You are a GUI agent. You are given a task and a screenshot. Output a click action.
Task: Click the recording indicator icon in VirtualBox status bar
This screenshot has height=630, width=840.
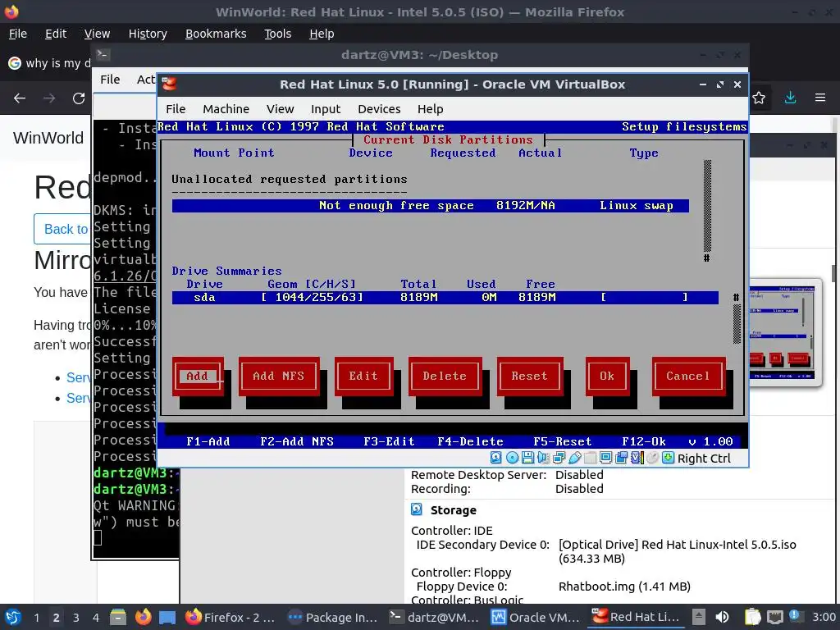click(622, 458)
